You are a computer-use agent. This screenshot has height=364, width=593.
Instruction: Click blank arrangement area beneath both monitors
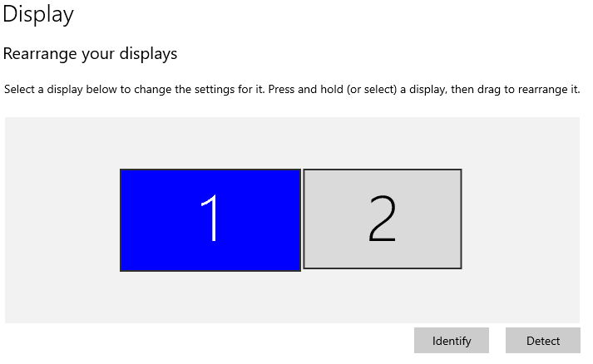292,298
